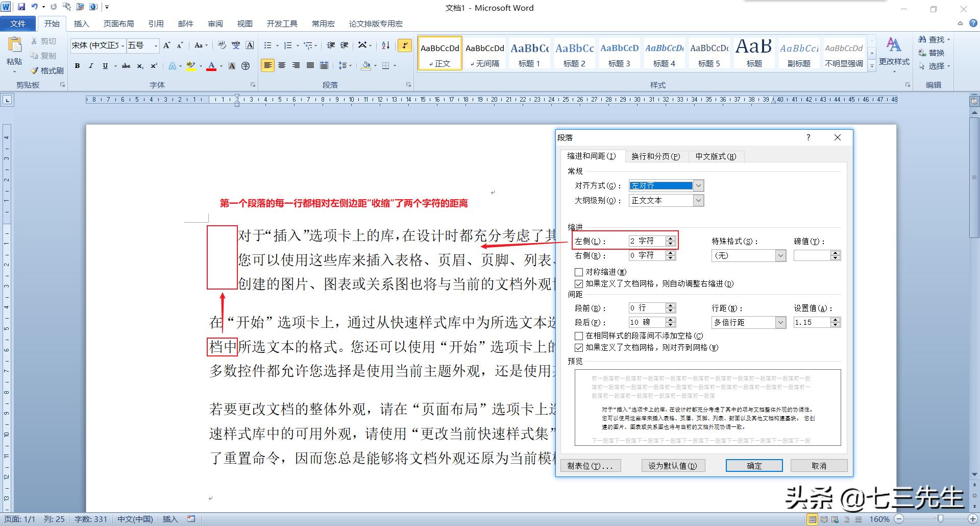Toggle the 对称缩进 checkbox
The height and width of the screenshot is (526, 980).
[579, 272]
